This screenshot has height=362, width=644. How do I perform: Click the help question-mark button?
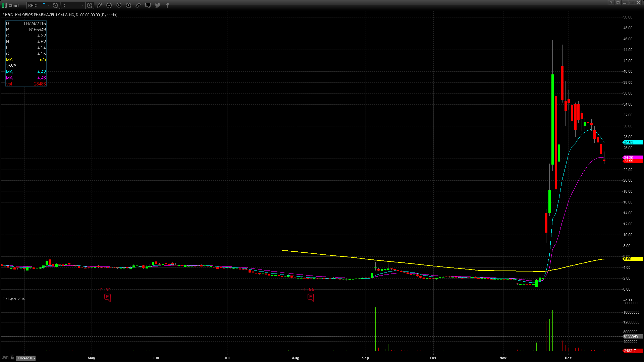click(611, 3)
